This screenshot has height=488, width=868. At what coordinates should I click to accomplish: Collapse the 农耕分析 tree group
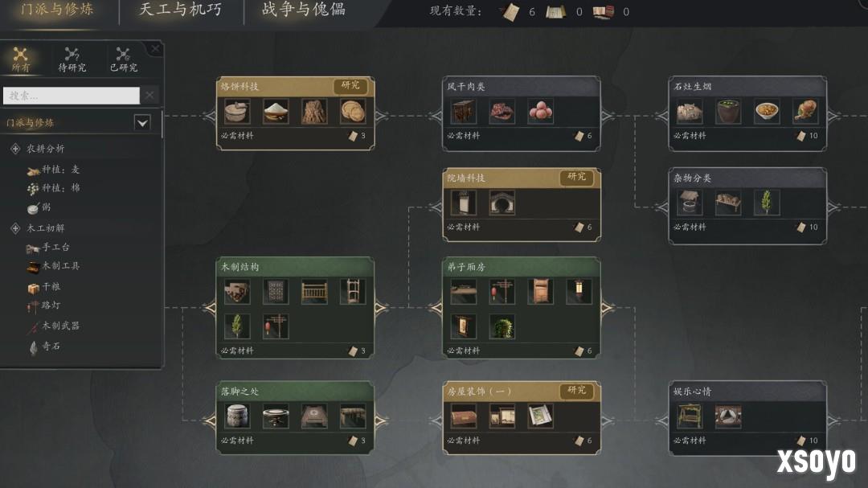point(15,149)
